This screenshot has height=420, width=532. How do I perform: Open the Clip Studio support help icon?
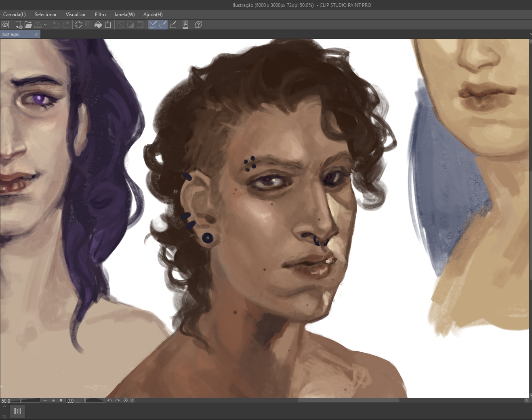[x=198, y=25]
